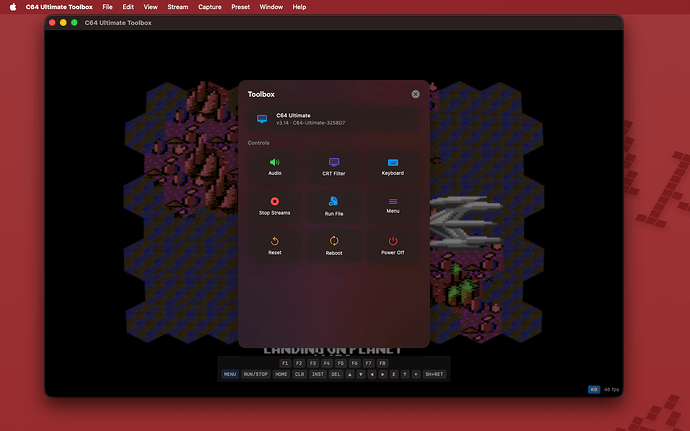The image size is (690, 431).
Task: Click the F4 key on keyboard strip
Action: (327, 363)
